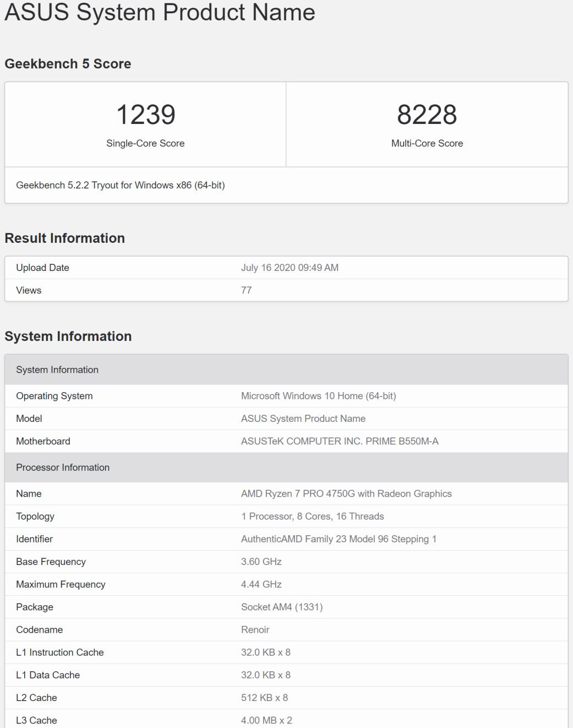Select the package value 'Socket AM4 (1331)'

[x=282, y=607]
